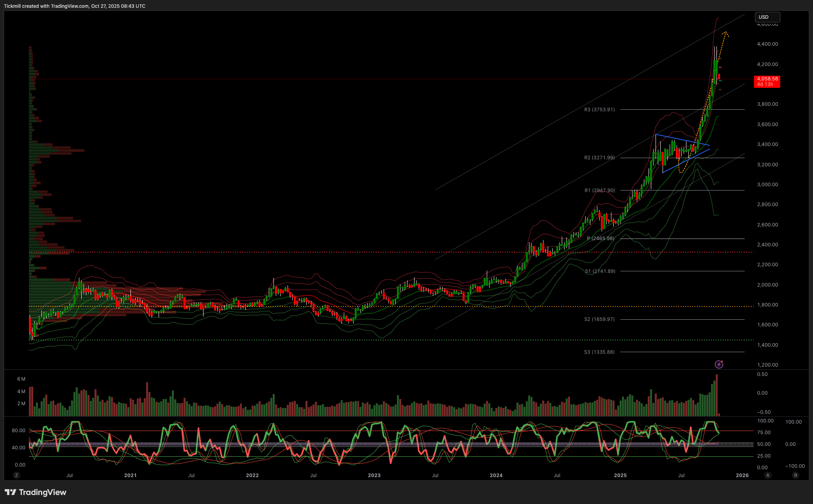Click the purple lightning bolt event icon
Screen dimensions: 813x504
(719, 364)
